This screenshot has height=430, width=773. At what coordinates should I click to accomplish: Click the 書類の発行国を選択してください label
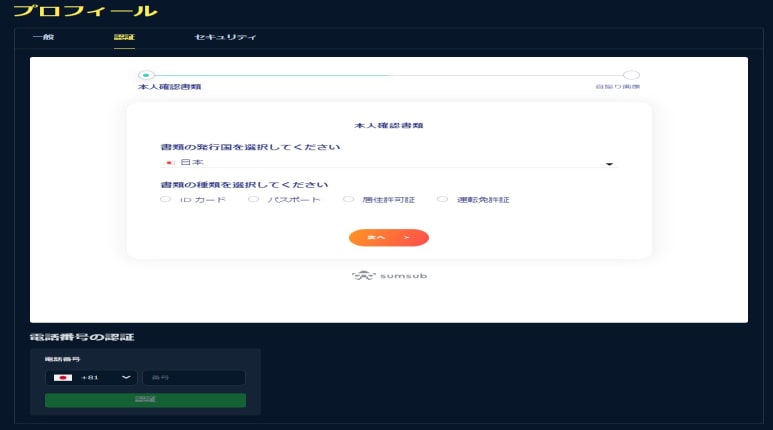[x=250, y=147]
